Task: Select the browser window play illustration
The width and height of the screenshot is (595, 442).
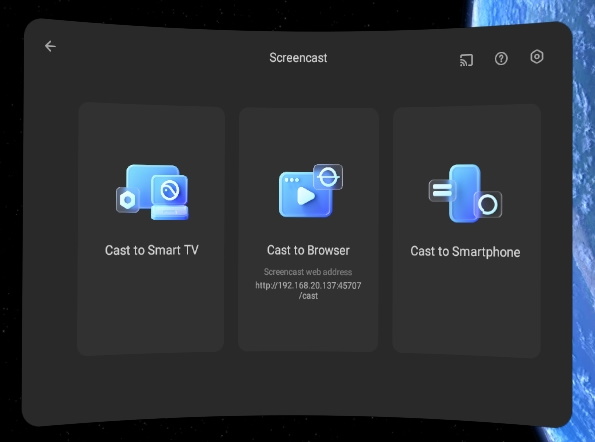Action: click(x=310, y=191)
